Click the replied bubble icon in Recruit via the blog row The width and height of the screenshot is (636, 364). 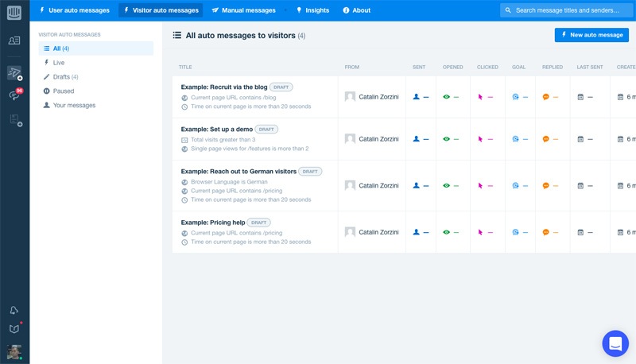click(x=545, y=97)
